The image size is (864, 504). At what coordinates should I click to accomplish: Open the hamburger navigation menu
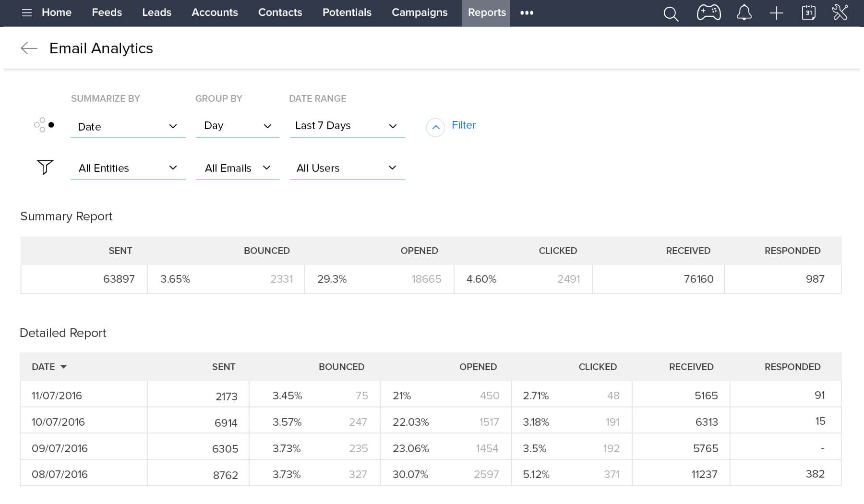tap(27, 13)
